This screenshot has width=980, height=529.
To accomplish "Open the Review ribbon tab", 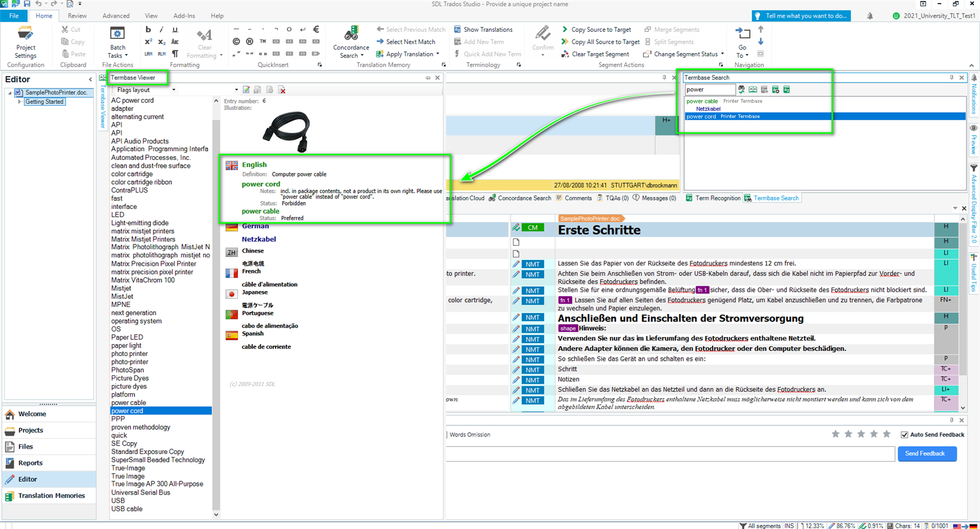I will coord(77,16).
